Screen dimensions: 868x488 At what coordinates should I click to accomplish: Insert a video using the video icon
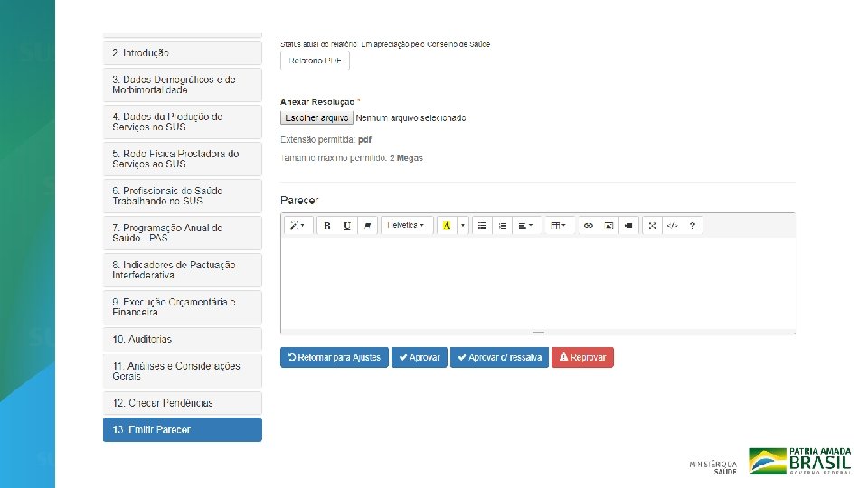pyautogui.click(x=628, y=225)
